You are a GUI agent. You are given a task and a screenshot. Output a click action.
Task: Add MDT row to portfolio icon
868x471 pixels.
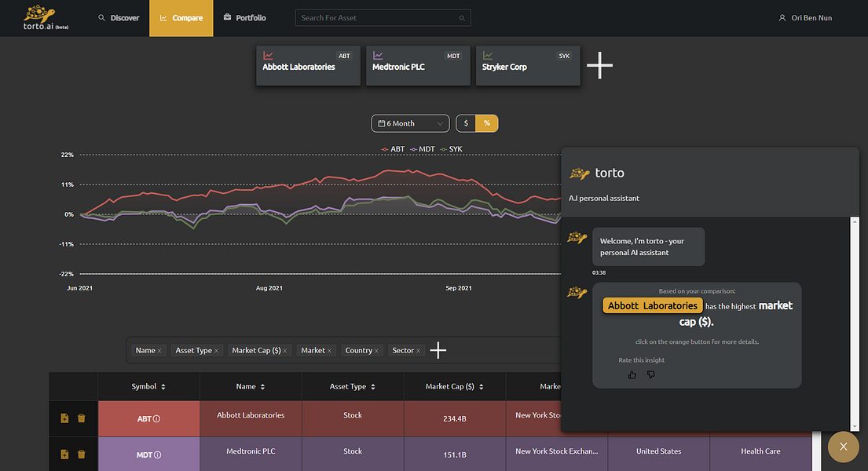[x=64, y=454]
